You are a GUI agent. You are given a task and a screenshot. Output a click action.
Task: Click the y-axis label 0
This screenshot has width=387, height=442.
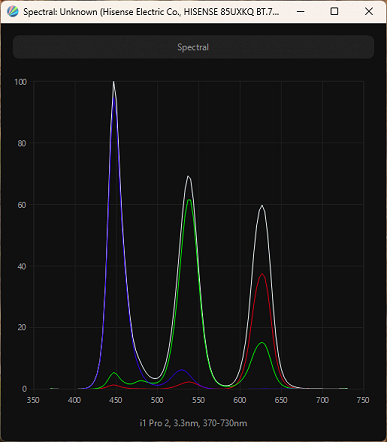click(24, 389)
